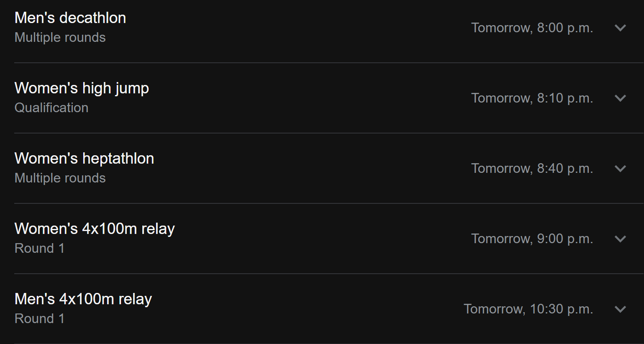Expand the Women's high jump chevron
This screenshot has height=344, width=644.
pos(620,98)
